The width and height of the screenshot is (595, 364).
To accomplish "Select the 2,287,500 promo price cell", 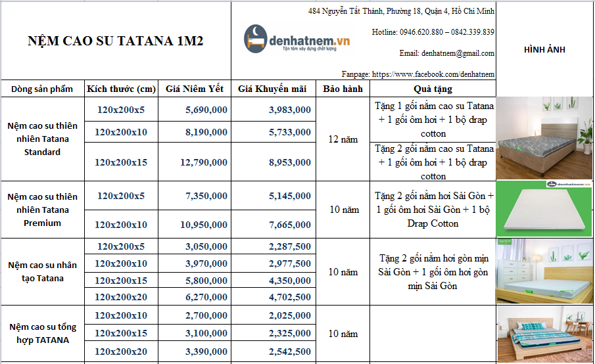I will pyautogui.click(x=274, y=246).
